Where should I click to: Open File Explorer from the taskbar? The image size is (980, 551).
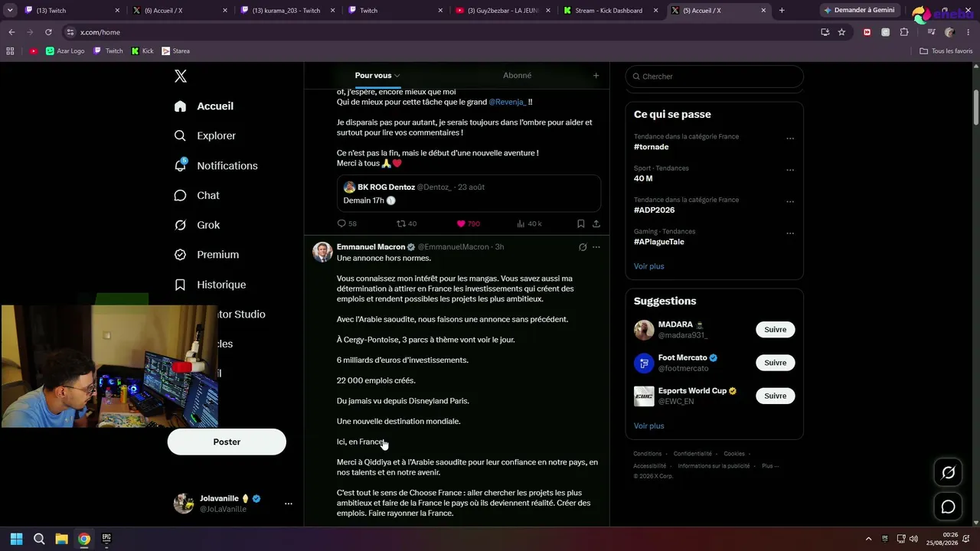click(x=61, y=539)
